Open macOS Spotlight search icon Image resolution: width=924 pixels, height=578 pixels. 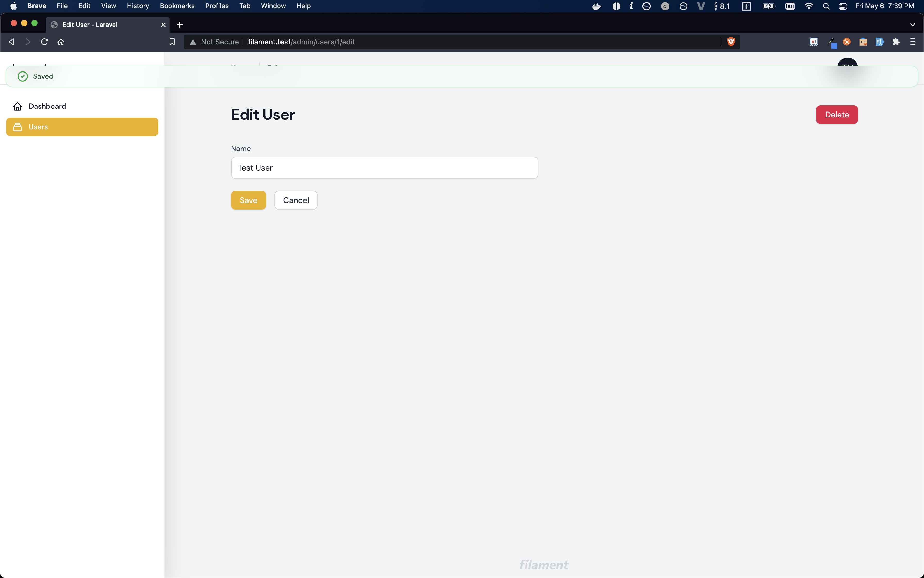826,6
